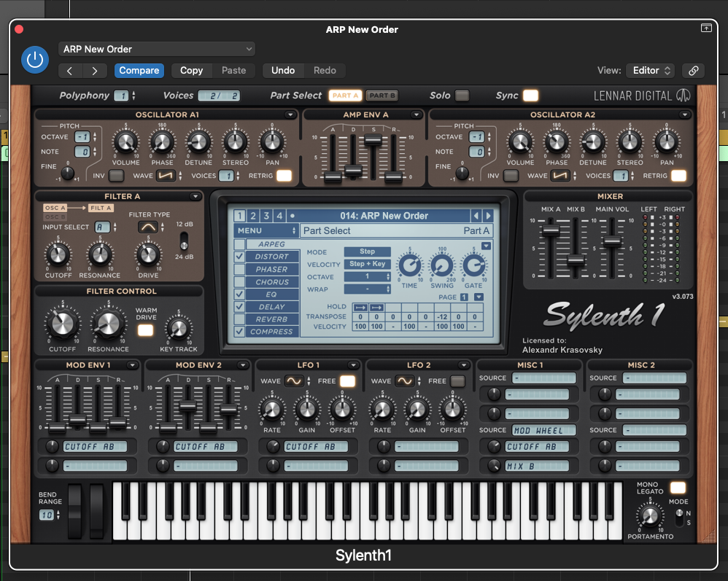Click the Filter A Cutoff knob
This screenshot has height=581, width=728.
coord(58,254)
